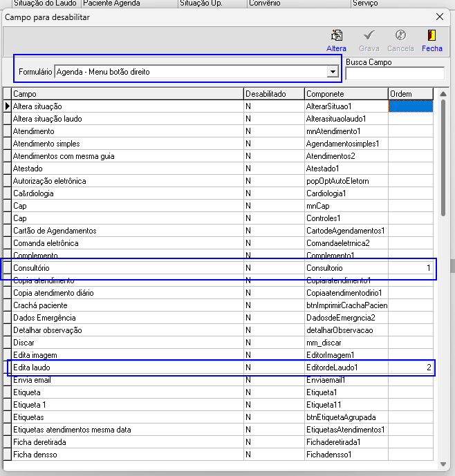
Task: Click the 'Controles1' component cell
Action: (x=346, y=218)
